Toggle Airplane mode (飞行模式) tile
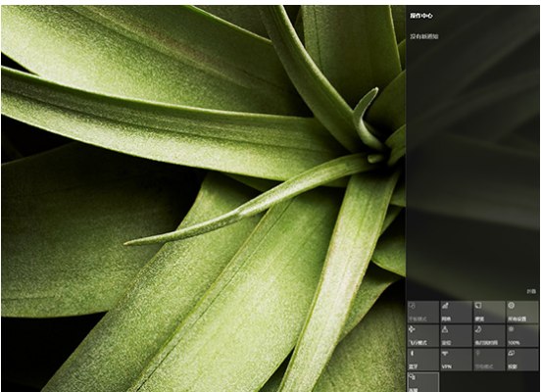541x392 pixels. [x=423, y=336]
